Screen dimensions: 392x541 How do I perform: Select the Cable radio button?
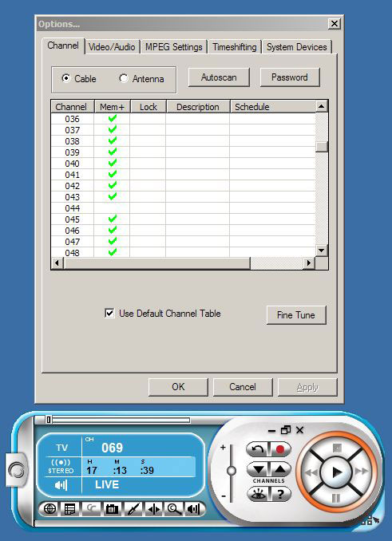click(x=66, y=78)
